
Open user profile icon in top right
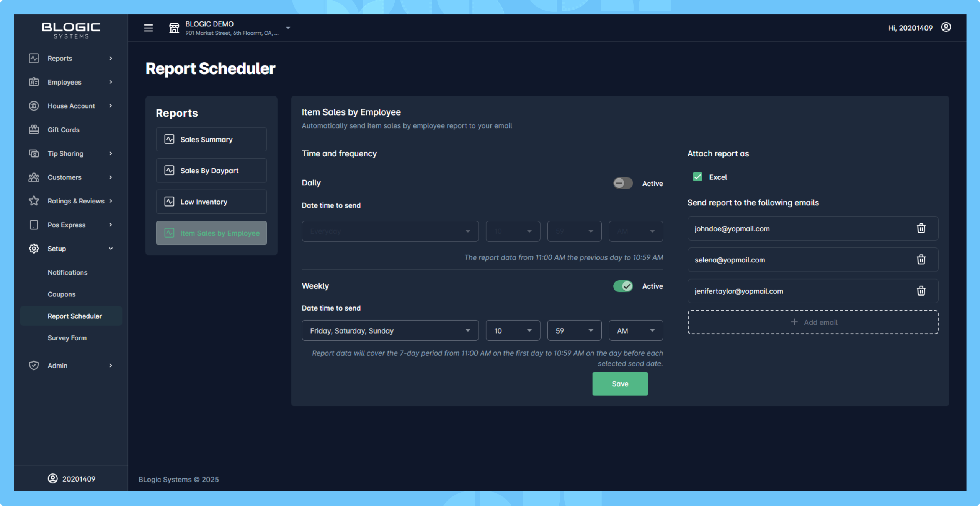(946, 27)
